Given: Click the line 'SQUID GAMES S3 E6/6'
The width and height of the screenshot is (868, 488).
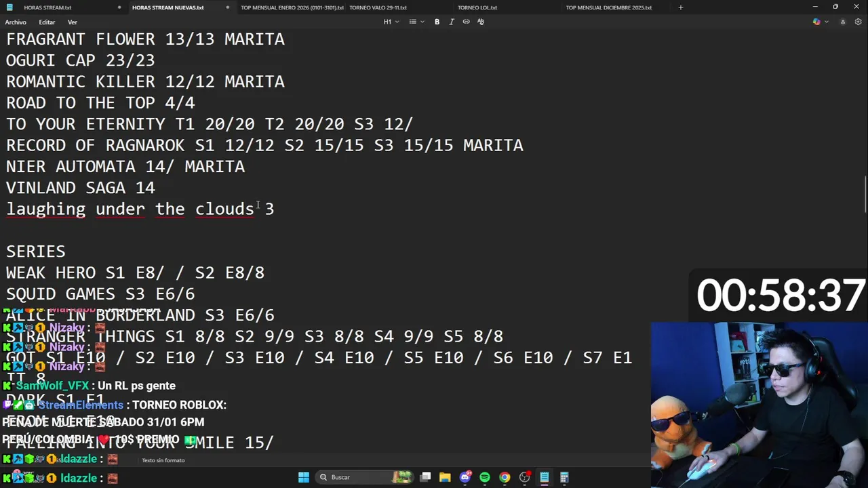Looking at the screenshot, I should click(100, 294).
